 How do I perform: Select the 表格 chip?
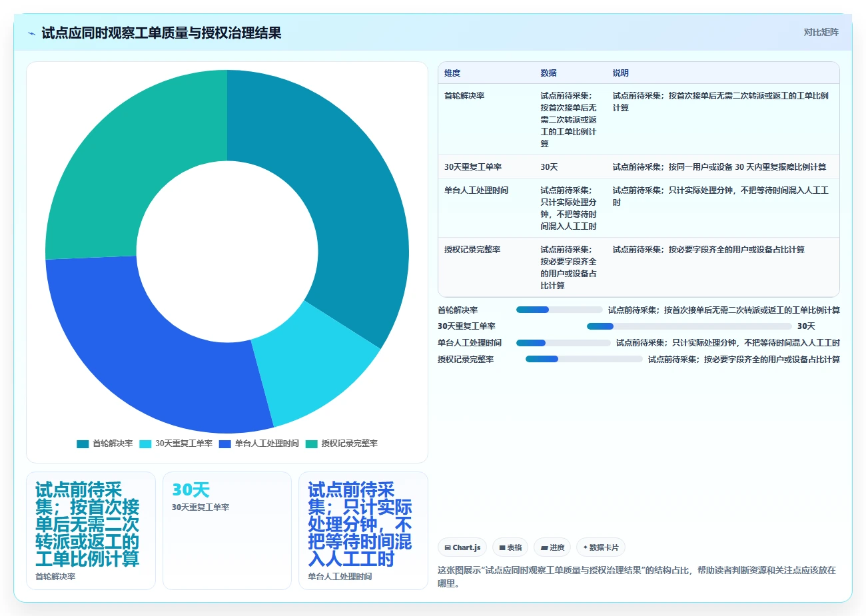point(510,547)
